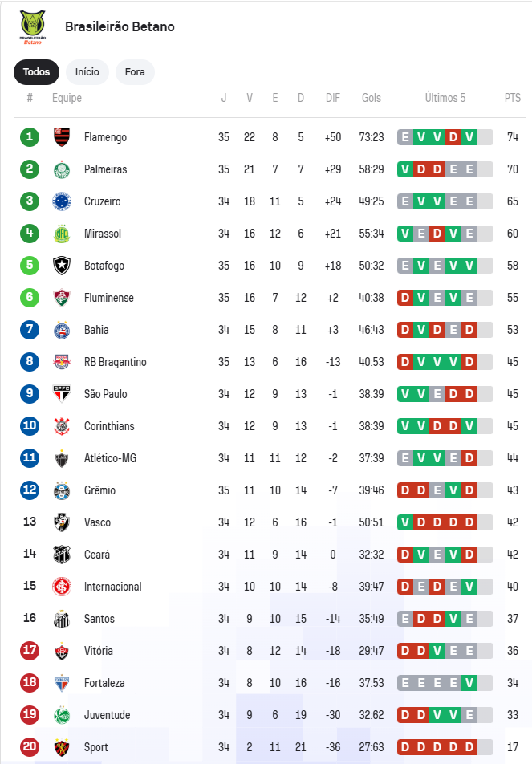Click the Cruzeiro team crest
The width and height of the screenshot is (532, 764).
[62, 201]
